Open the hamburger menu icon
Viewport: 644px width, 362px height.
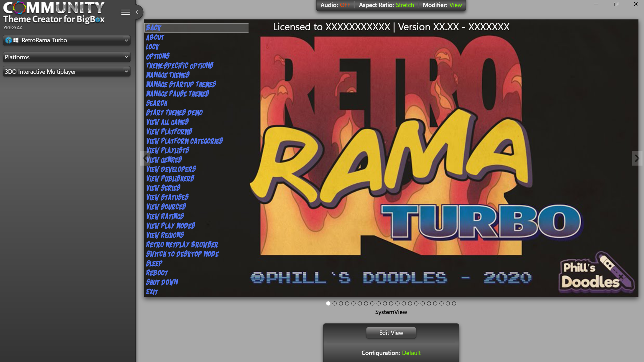point(125,12)
